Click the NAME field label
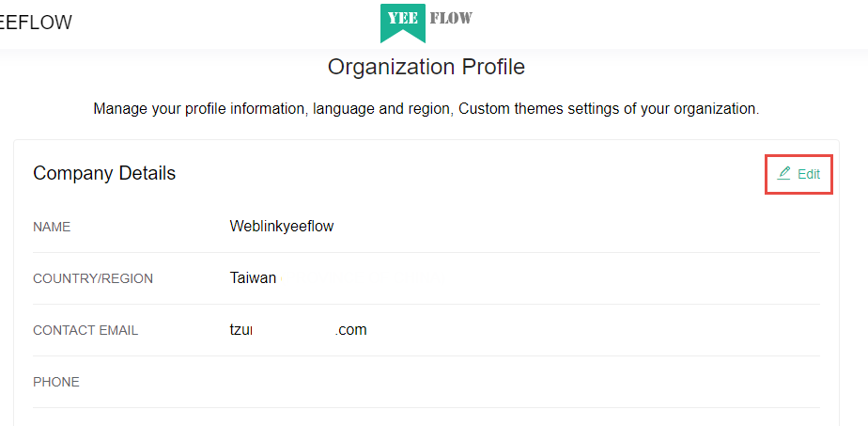This screenshot has height=426, width=868. [52, 228]
